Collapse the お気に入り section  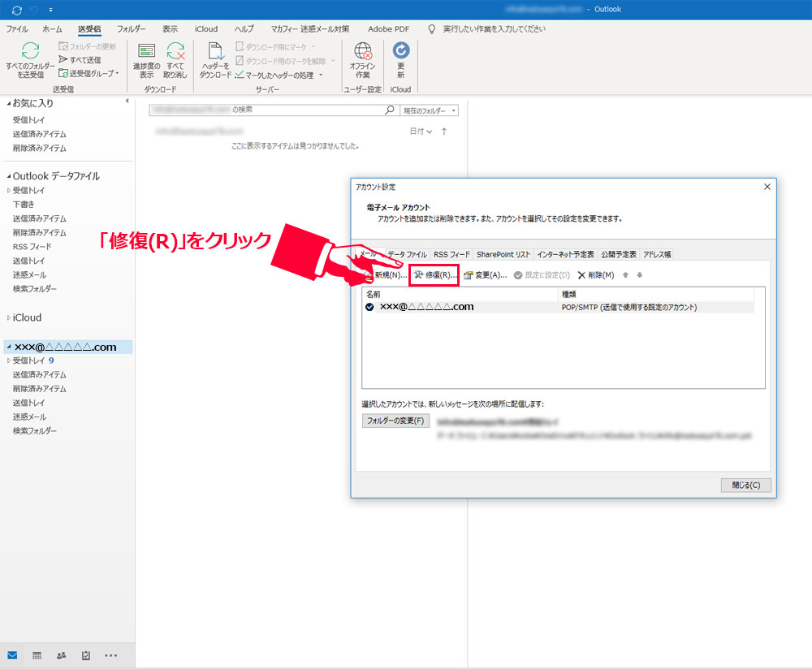9,104
